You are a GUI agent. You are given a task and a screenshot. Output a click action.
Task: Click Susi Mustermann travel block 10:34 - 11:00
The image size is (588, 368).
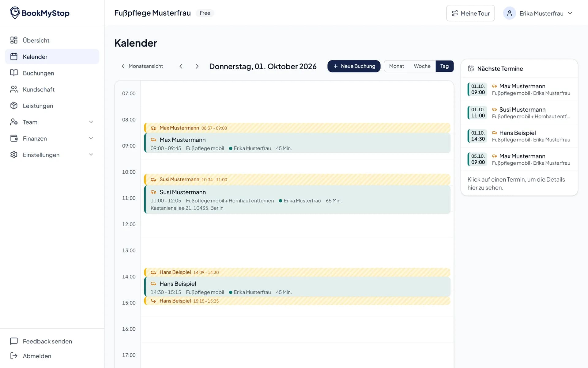tap(297, 179)
